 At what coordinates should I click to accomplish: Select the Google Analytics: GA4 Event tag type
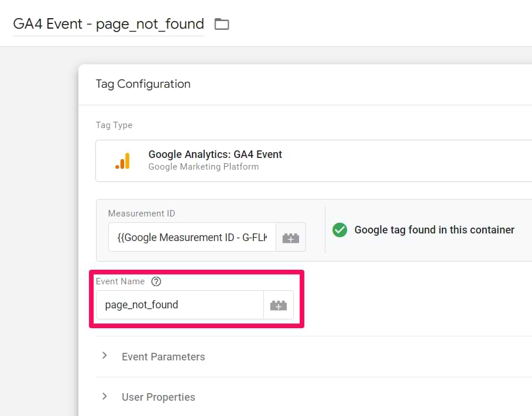[x=215, y=154]
